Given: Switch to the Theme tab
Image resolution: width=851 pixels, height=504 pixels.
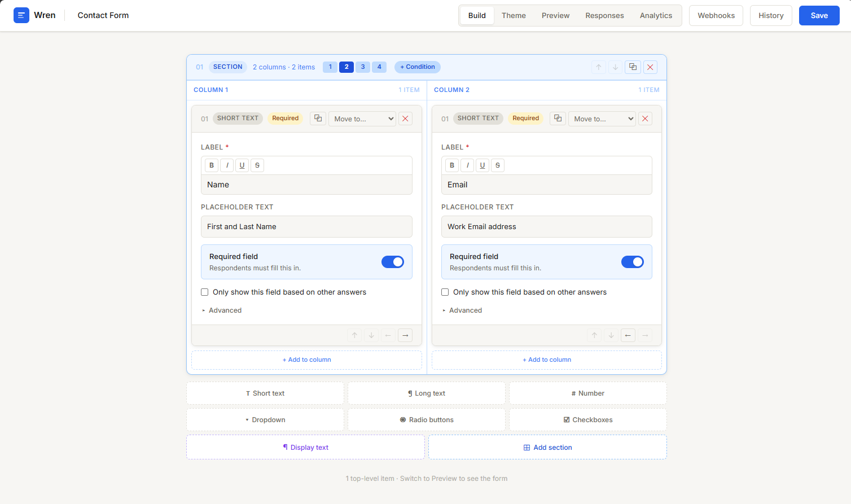Looking at the screenshot, I should (514, 16).
